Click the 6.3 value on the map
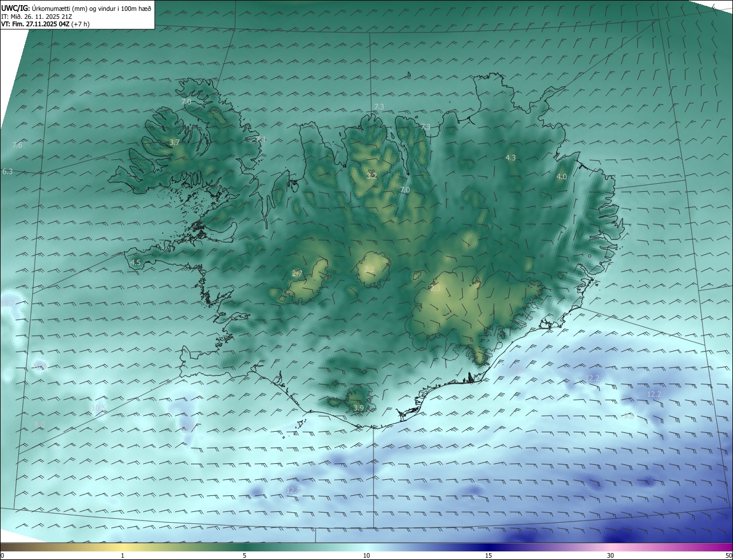The height and width of the screenshot is (560, 733). tap(7, 171)
